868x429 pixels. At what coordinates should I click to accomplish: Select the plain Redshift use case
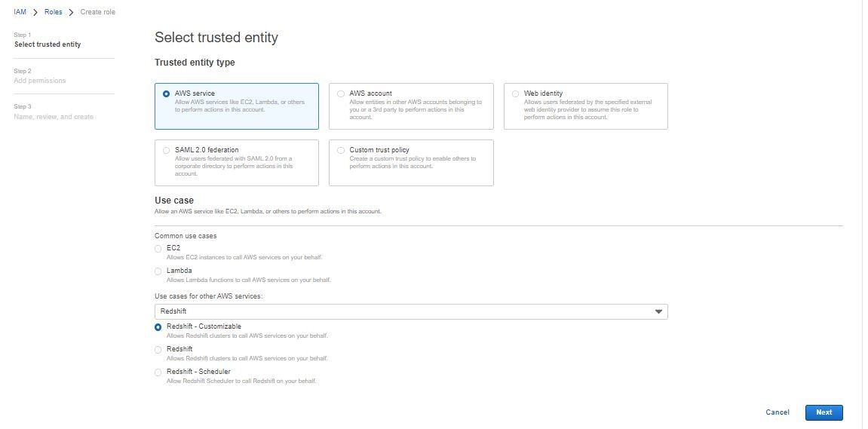(158, 350)
